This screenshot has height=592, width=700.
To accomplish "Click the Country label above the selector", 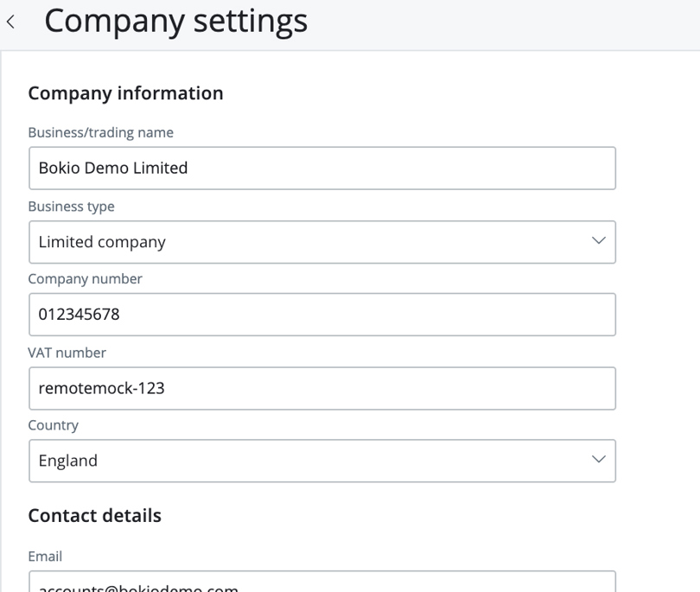I will click(x=54, y=425).
